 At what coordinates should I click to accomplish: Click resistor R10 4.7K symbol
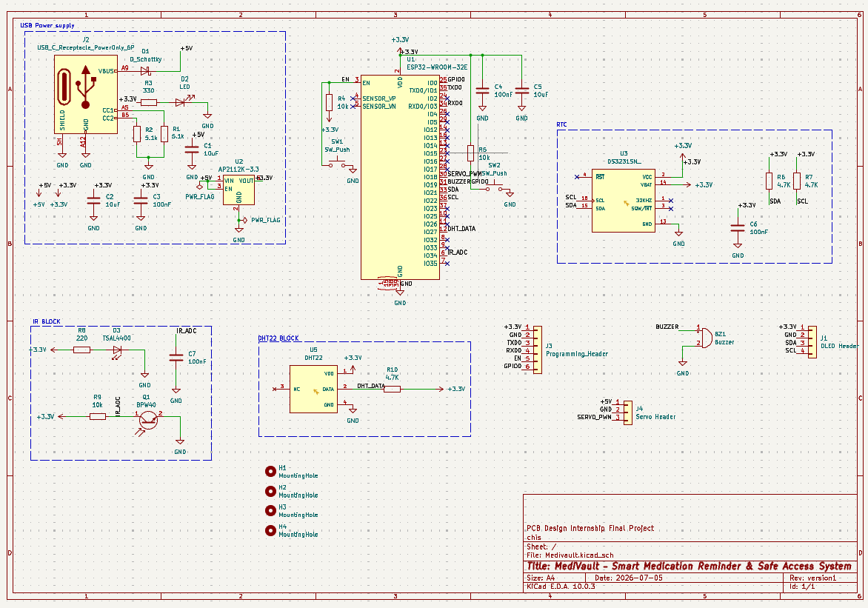pyautogui.click(x=392, y=389)
